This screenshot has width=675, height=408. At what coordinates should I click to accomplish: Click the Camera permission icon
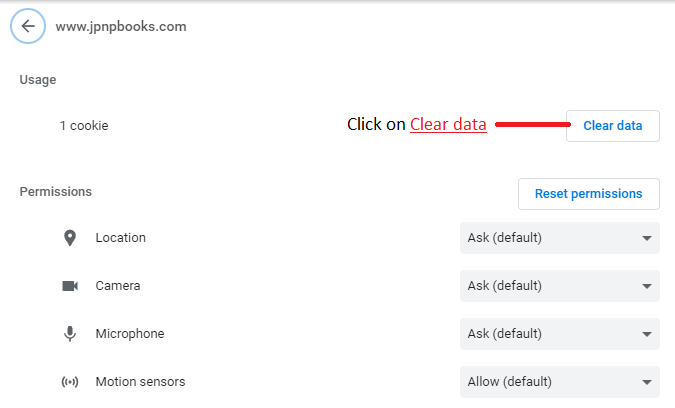pyautogui.click(x=70, y=286)
